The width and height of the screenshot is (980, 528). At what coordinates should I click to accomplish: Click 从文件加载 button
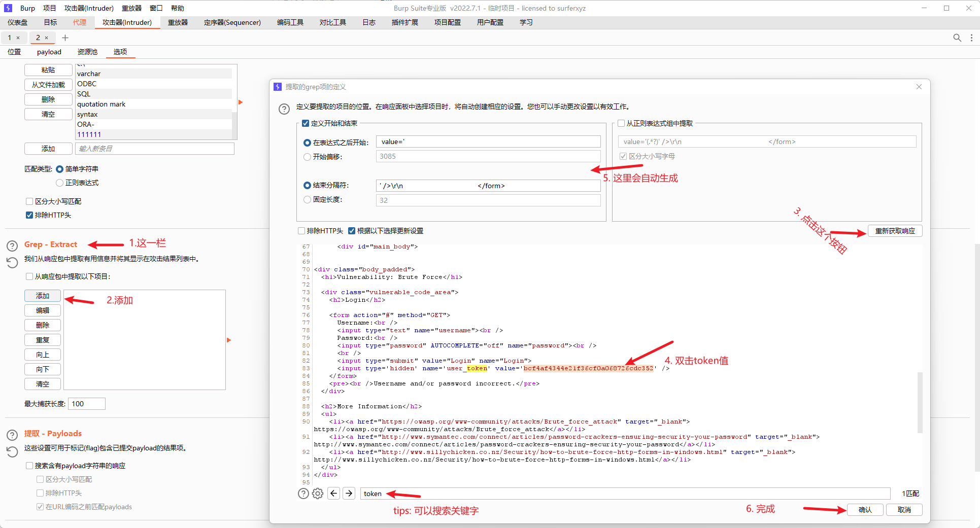[x=48, y=85]
